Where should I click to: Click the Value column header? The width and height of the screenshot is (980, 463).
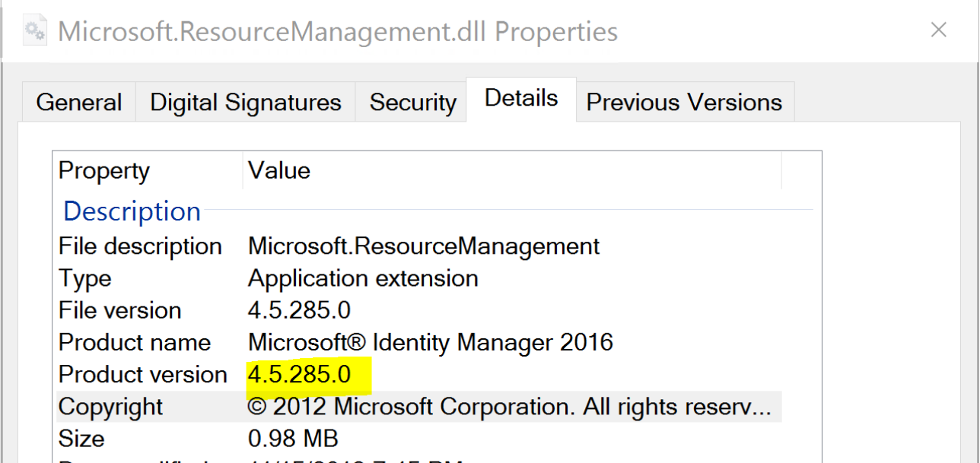pyautogui.click(x=278, y=170)
